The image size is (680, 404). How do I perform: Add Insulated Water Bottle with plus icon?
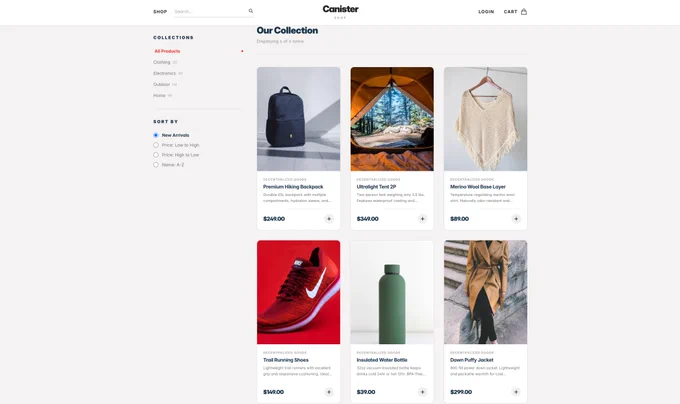(422, 392)
